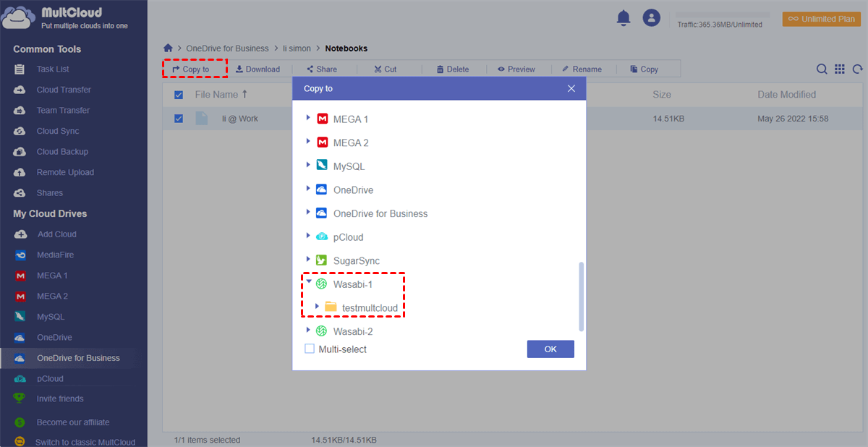Click the Copy to dialog scrollbar

coord(581,296)
